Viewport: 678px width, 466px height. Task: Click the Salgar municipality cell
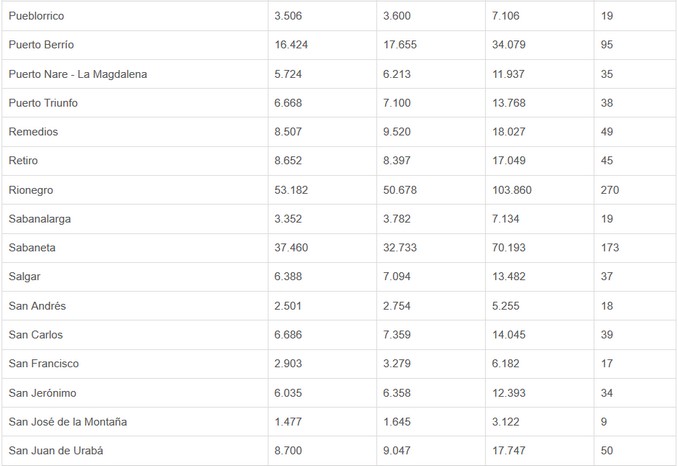[x=25, y=277]
